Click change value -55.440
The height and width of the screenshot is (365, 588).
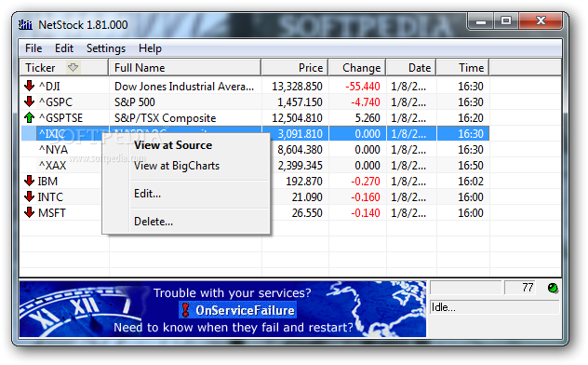tap(363, 87)
